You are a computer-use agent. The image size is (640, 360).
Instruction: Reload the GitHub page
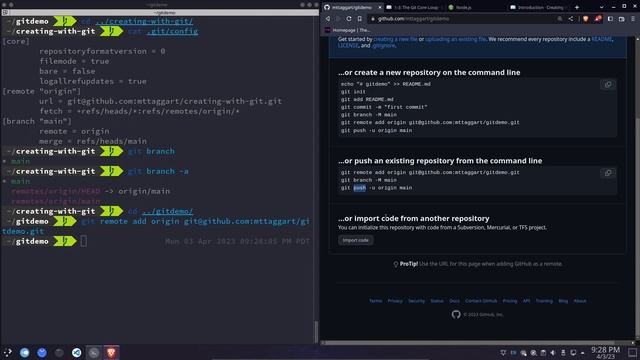(349, 19)
